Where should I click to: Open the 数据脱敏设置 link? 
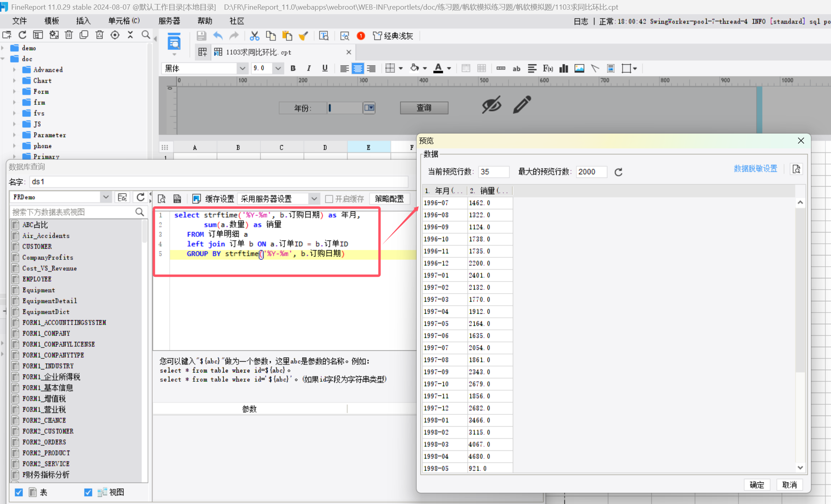(755, 169)
